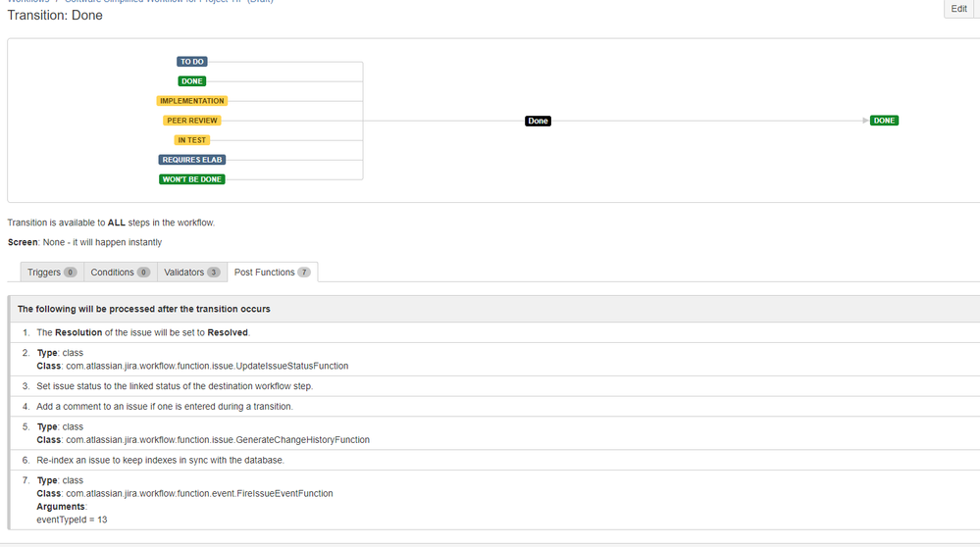The width and height of the screenshot is (980, 547).
Task: Select the Post Functions tab
Action: (273, 273)
